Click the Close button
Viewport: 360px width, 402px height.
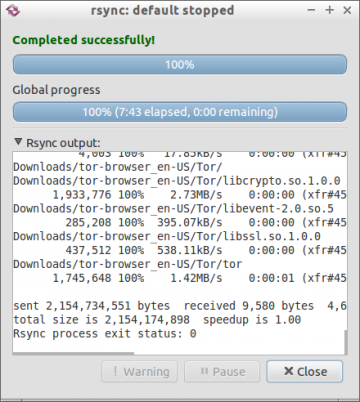(x=305, y=371)
